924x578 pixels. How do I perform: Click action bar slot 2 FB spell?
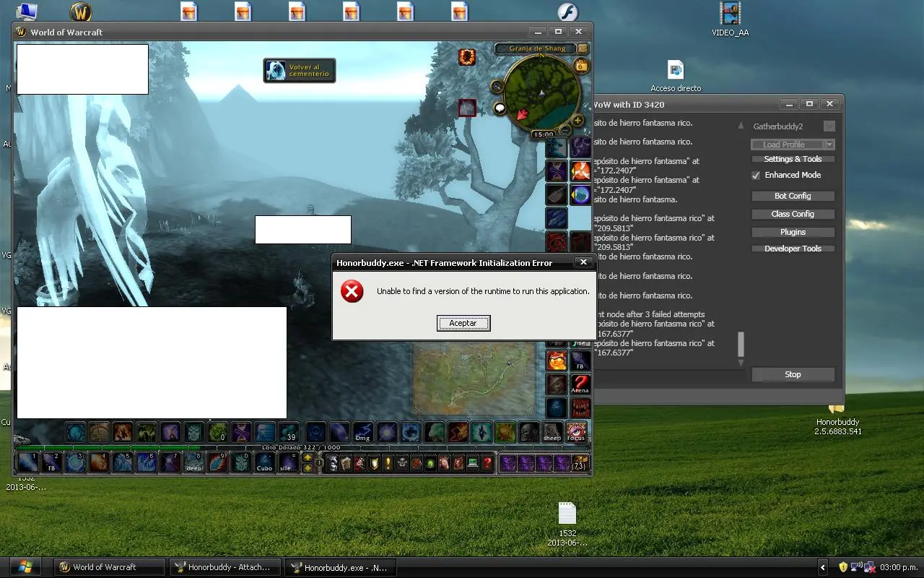click(51, 462)
